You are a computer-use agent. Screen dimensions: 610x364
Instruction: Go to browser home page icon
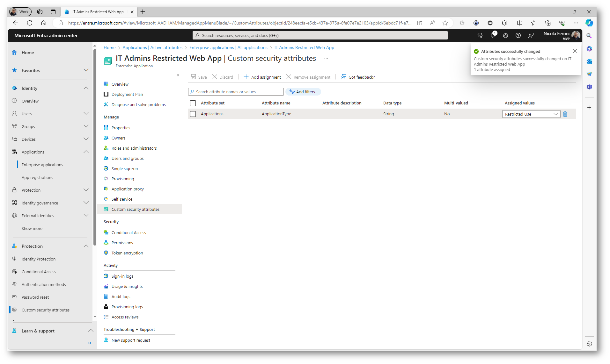click(44, 23)
